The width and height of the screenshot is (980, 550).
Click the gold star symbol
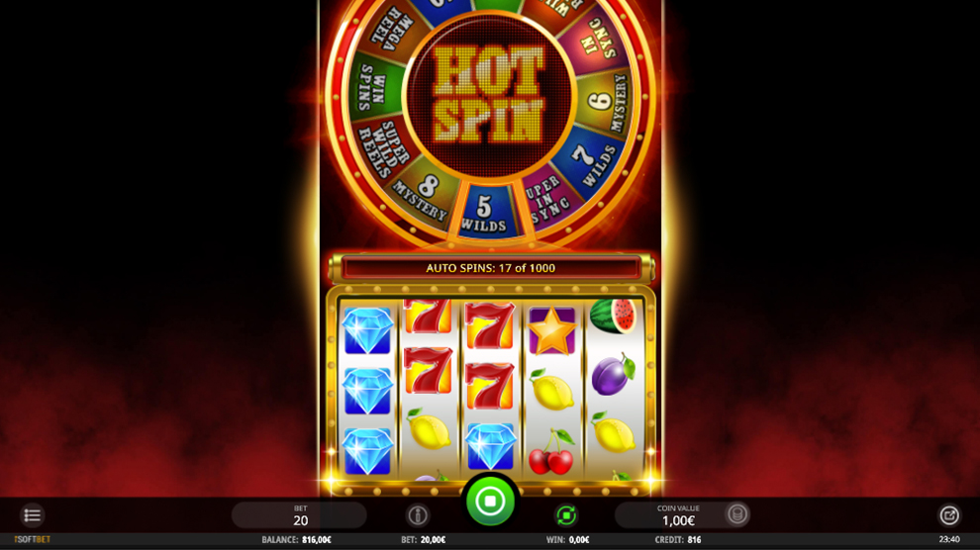(x=551, y=330)
